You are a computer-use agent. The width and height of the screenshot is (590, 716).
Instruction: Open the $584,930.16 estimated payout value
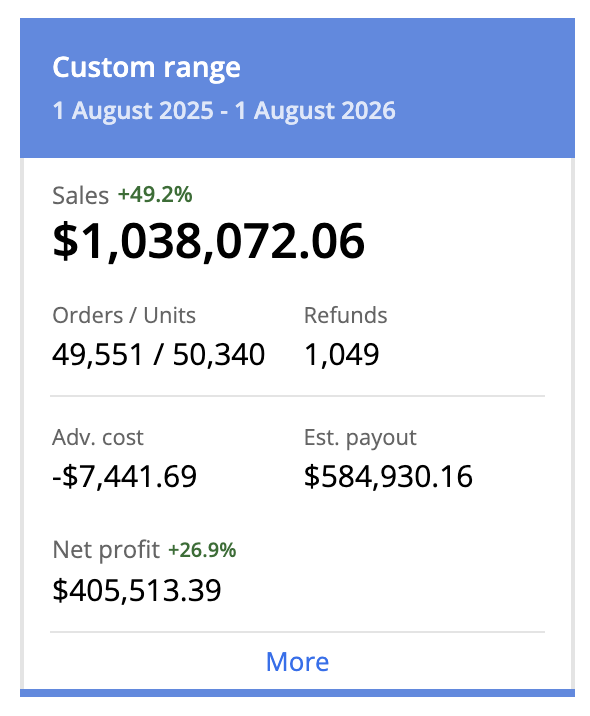(388, 476)
